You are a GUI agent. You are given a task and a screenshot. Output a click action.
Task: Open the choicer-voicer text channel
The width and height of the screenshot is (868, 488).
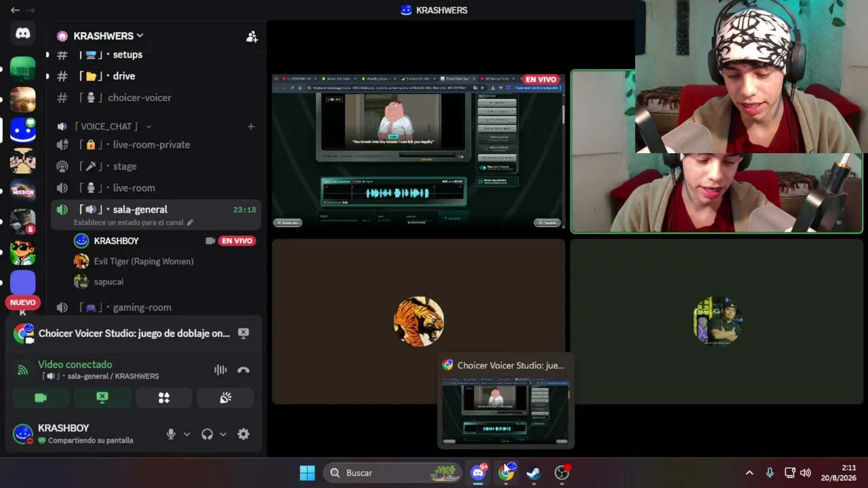(155, 98)
